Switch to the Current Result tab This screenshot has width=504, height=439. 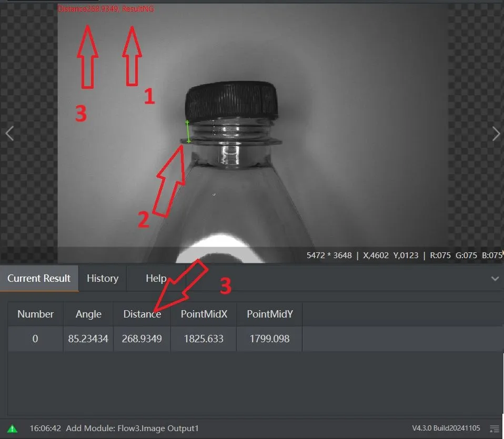[x=39, y=279]
